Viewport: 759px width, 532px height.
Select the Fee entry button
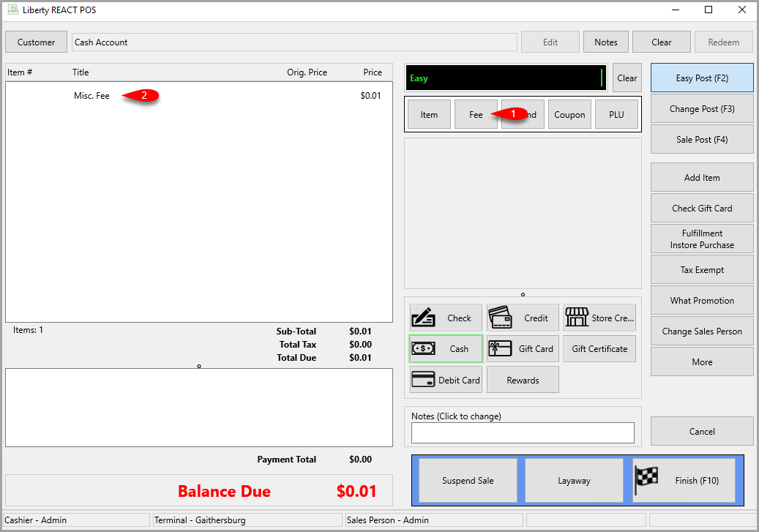click(x=476, y=115)
